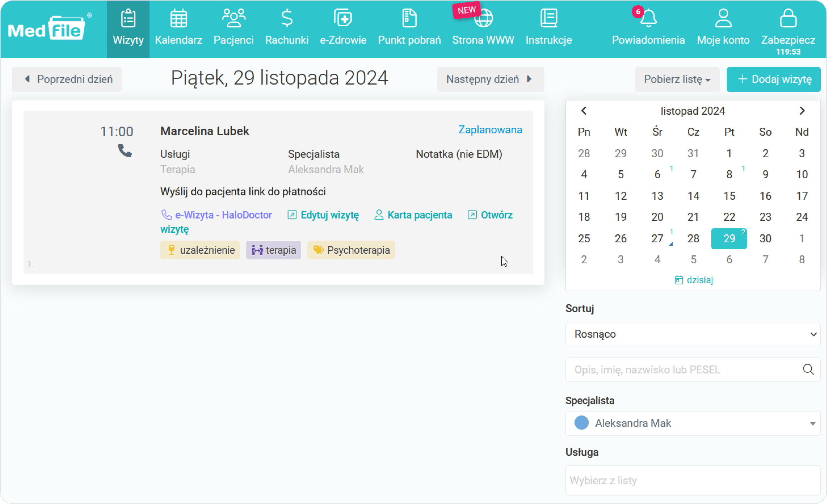Select 13 November in the calendar
This screenshot has height=504, width=827.
[x=657, y=196]
